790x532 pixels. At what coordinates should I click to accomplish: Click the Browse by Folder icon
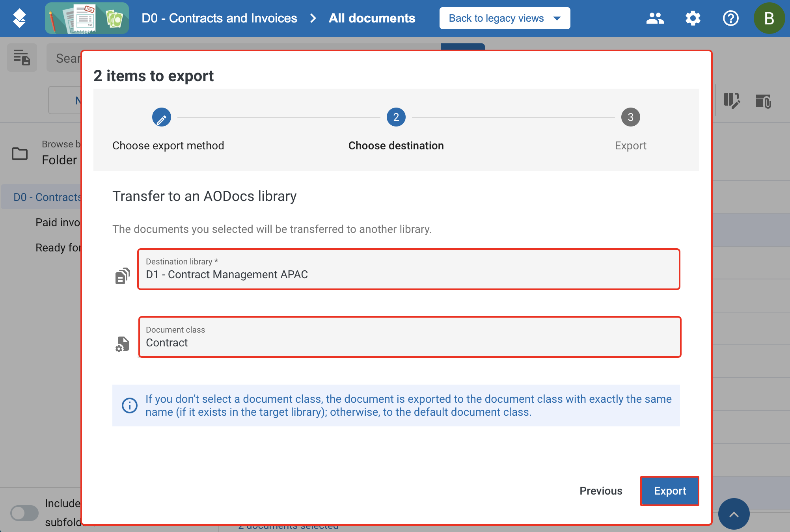[x=20, y=153]
